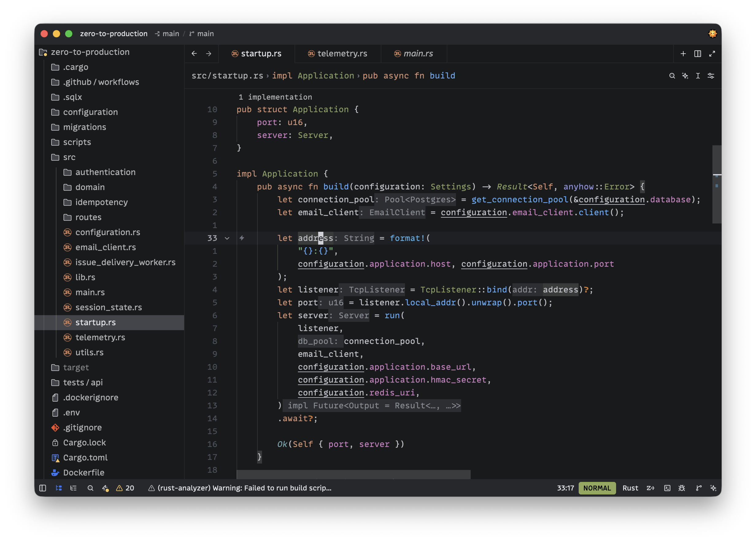Click the user avatar icon in title bar

pos(712,34)
